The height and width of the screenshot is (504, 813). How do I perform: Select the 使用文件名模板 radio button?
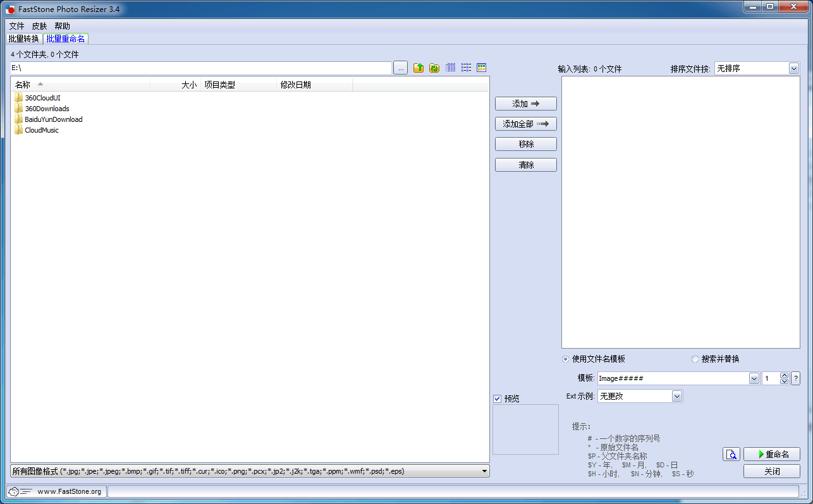pyautogui.click(x=566, y=359)
